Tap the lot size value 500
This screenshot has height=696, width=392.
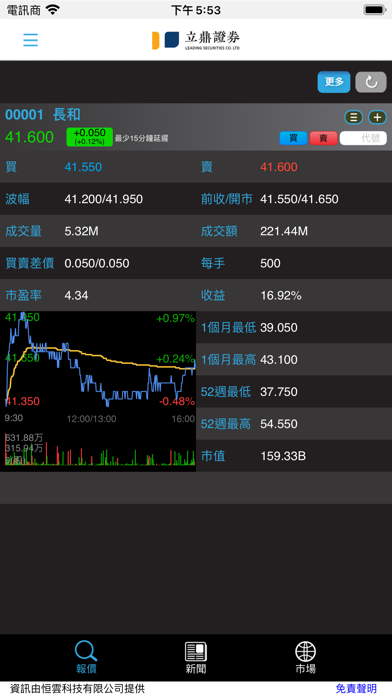tap(270, 263)
